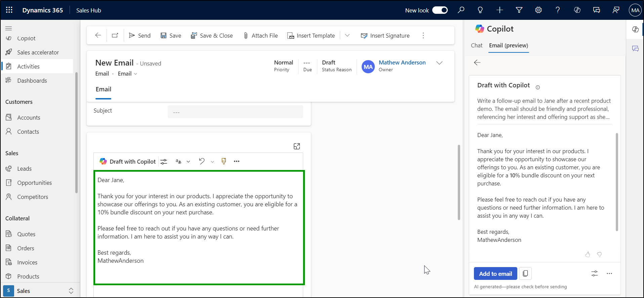Open the Email form selector dropdown
Screen dimensions: 644x298
(x=127, y=74)
